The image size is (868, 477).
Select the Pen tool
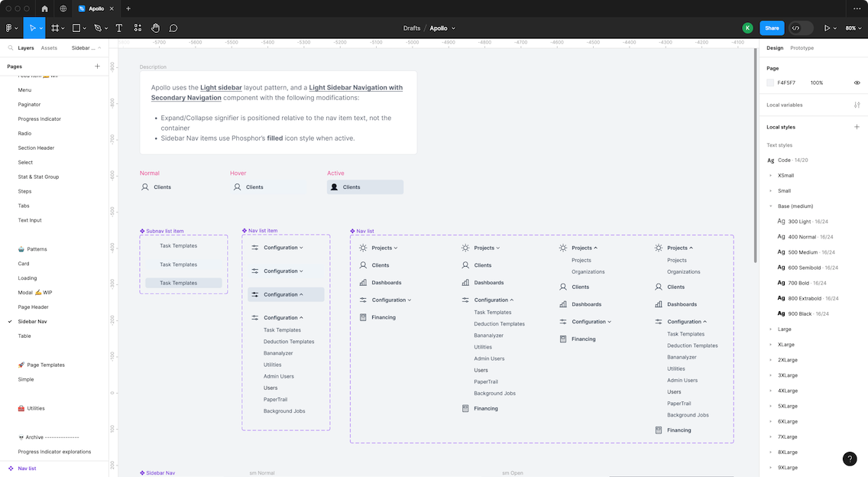coord(98,28)
